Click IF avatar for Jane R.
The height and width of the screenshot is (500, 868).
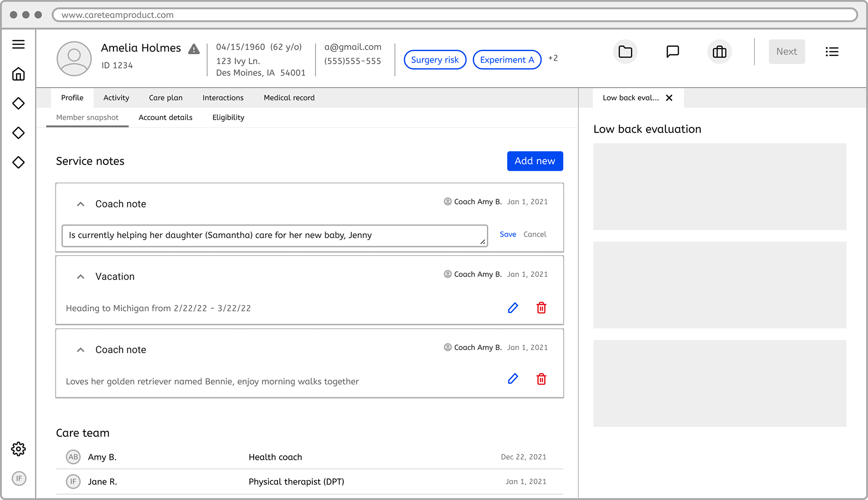(x=73, y=481)
